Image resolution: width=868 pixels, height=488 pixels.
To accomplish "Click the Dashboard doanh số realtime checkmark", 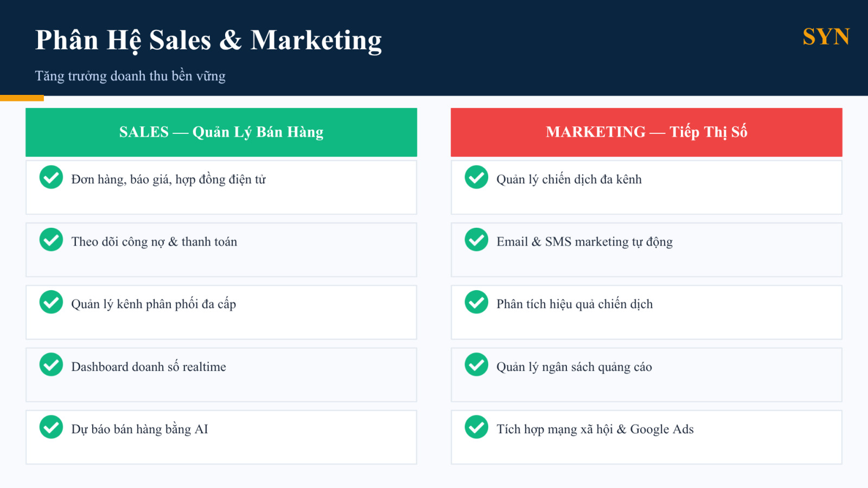I will [x=51, y=365].
